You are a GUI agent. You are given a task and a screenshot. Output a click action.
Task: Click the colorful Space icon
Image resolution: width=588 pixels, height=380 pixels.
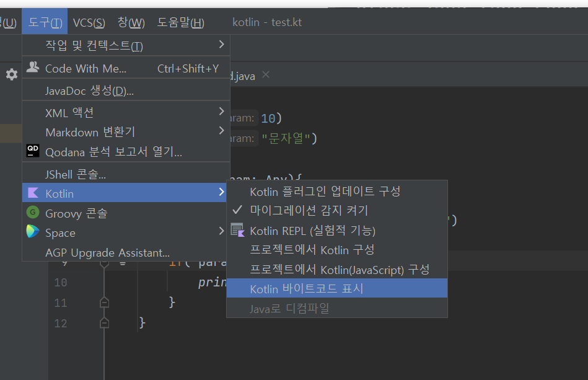33,231
